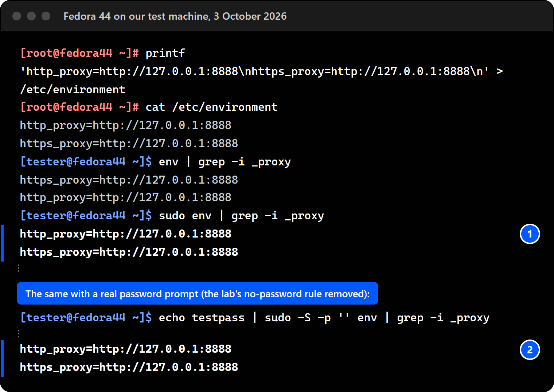Click the https_proxy line in the cat output
Screen dimensions: 554x392
129,144
